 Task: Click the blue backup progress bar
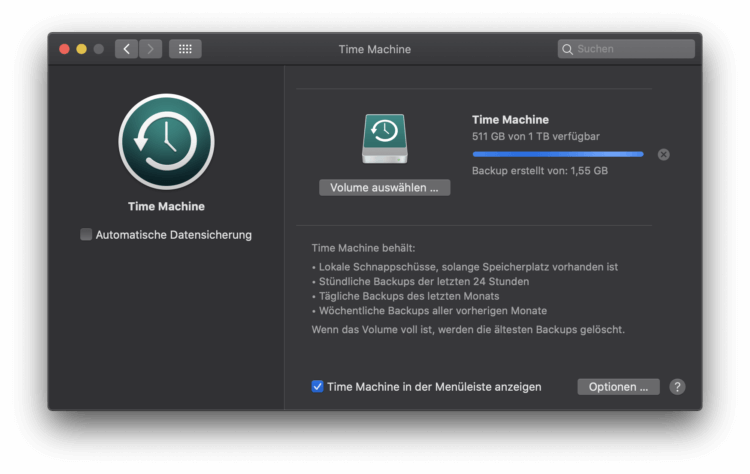pyautogui.click(x=557, y=154)
